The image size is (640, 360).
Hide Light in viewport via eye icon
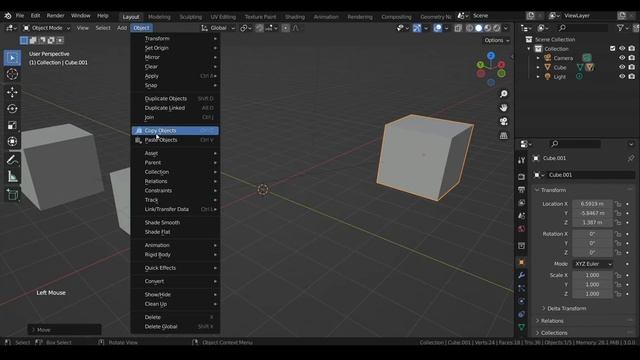[x=622, y=77]
